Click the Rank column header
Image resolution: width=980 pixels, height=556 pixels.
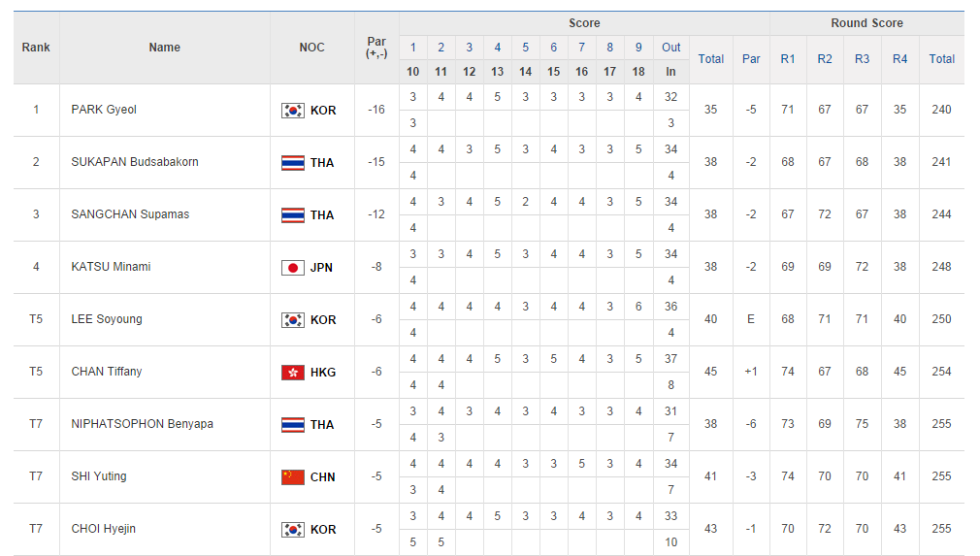36,48
